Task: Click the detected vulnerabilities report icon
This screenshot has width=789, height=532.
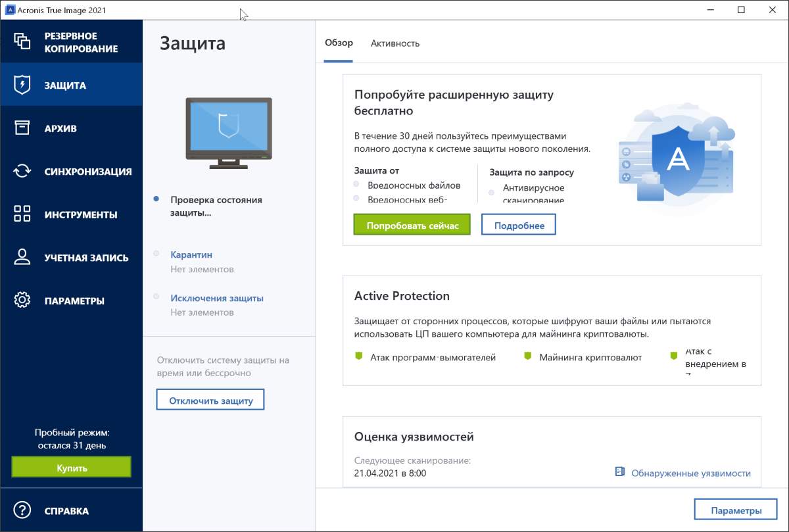Action: (619, 472)
